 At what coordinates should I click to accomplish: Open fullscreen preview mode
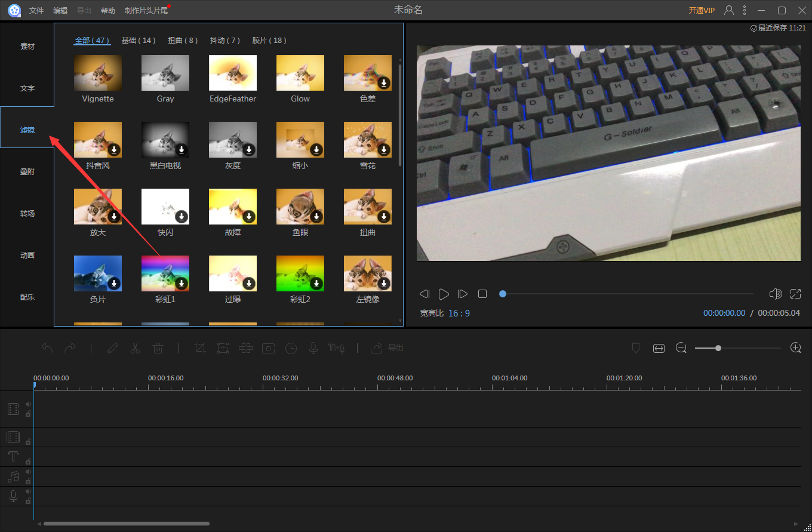(x=795, y=294)
